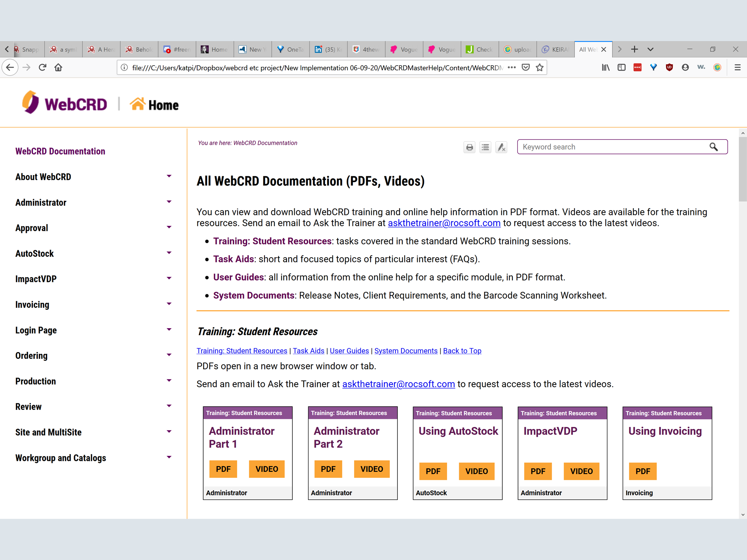
Task: Reload the current page
Action: pyautogui.click(x=42, y=68)
